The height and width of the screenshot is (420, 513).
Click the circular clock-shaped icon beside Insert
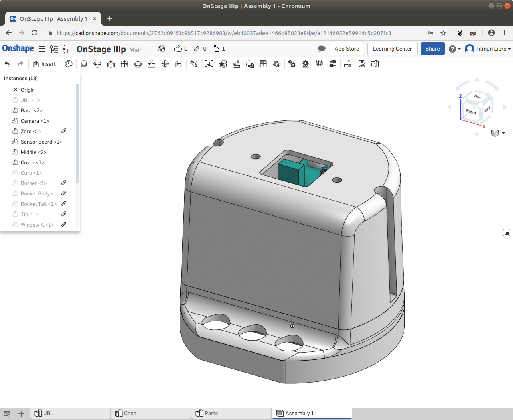point(69,64)
